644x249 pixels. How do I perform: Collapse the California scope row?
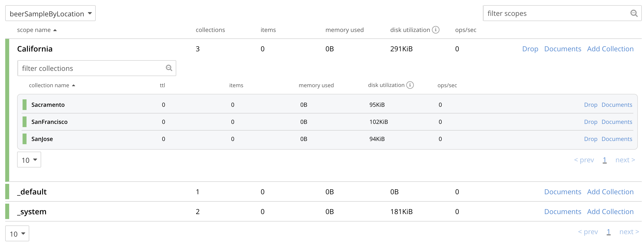[35, 49]
